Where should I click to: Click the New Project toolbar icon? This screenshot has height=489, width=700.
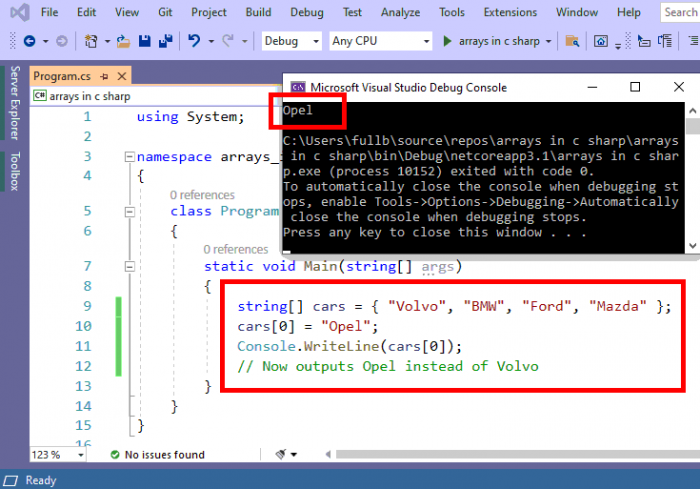[91, 41]
